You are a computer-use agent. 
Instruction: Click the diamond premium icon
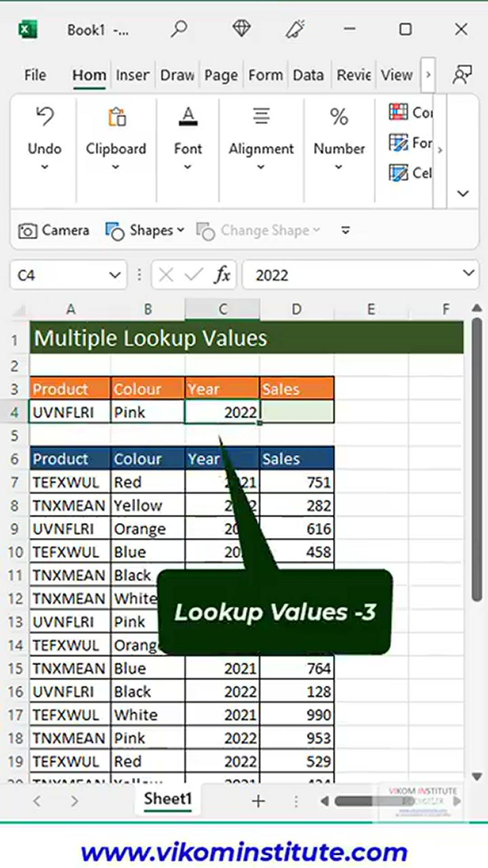point(241,29)
